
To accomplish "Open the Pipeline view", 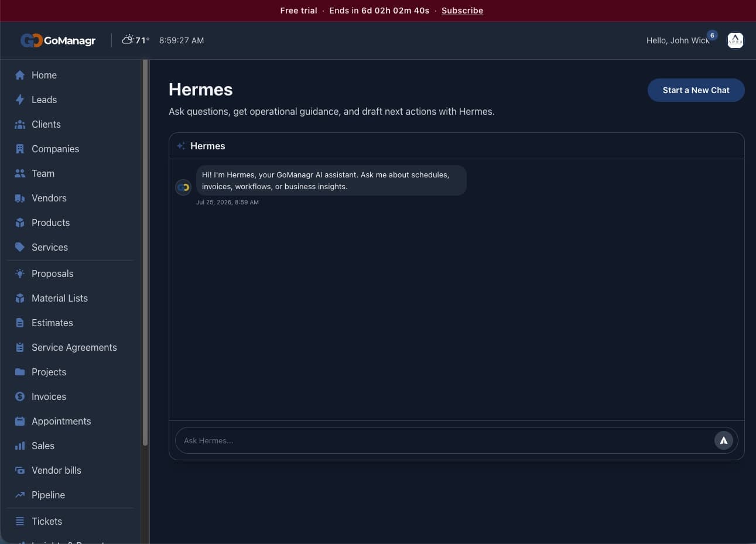I will (x=71, y=495).
